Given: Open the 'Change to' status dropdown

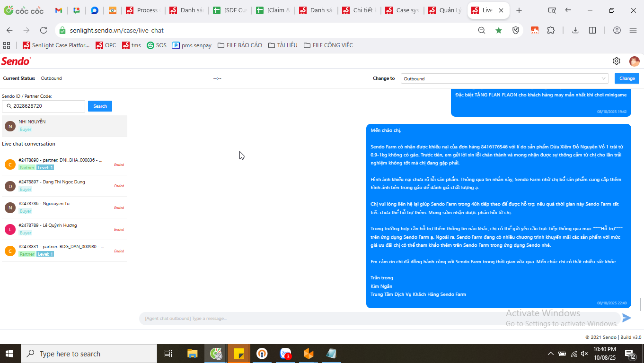Looking at the screenshot, I should tap(505, 78).
